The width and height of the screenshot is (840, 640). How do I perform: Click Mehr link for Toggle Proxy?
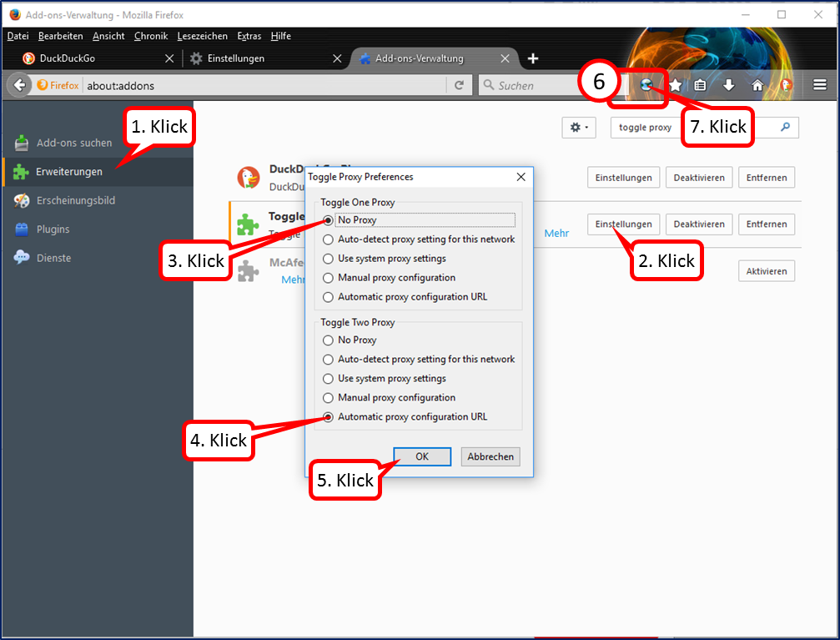(556, 233)
